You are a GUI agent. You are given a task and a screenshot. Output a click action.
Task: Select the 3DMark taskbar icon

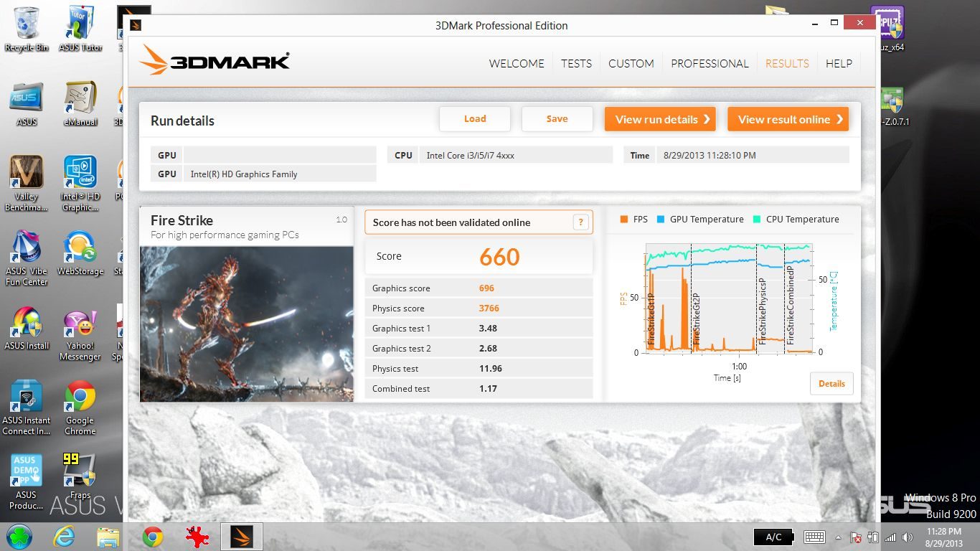coord(241,537)
